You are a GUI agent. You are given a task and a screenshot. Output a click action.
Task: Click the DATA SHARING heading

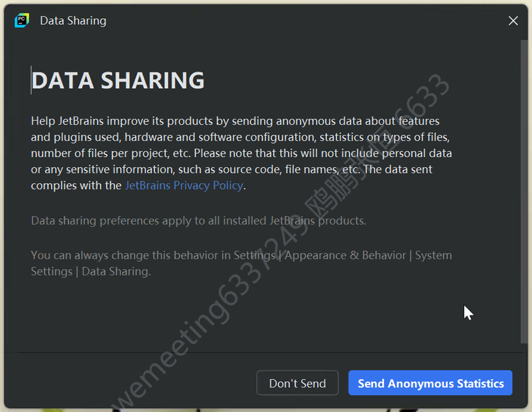pyautogui.click(x=118, y=81)
